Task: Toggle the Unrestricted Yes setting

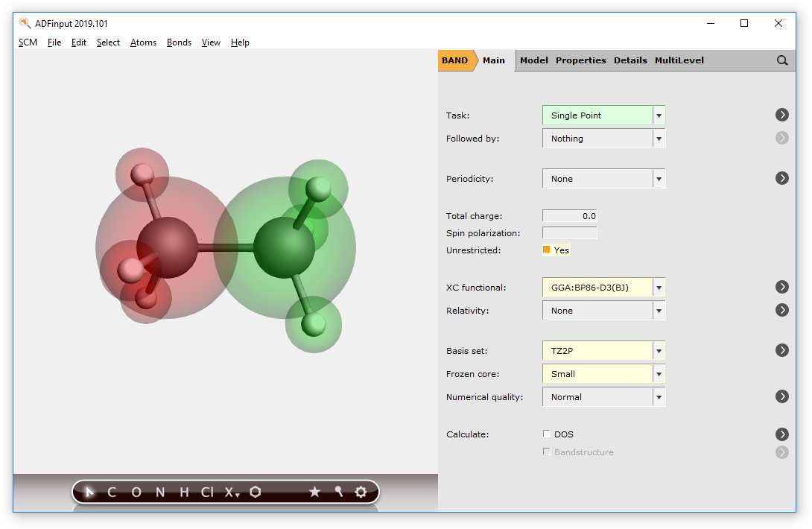Action: [x=547, y=250]
